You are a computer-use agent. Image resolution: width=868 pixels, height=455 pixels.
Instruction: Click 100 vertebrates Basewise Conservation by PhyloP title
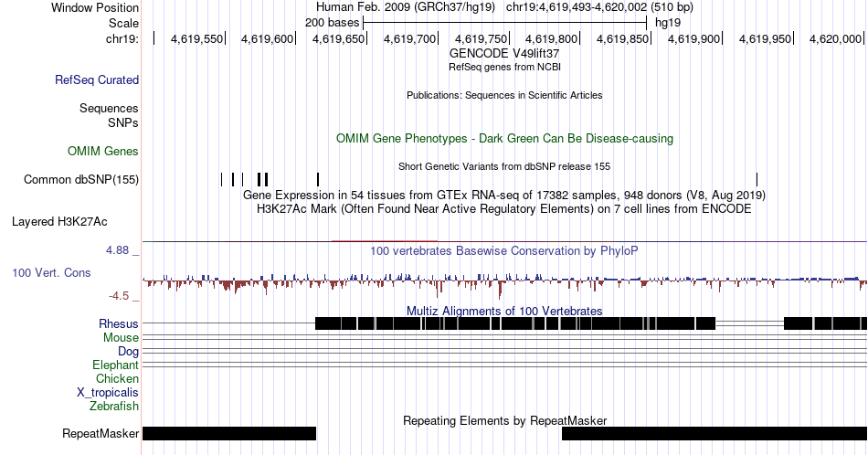pos(504,250)
